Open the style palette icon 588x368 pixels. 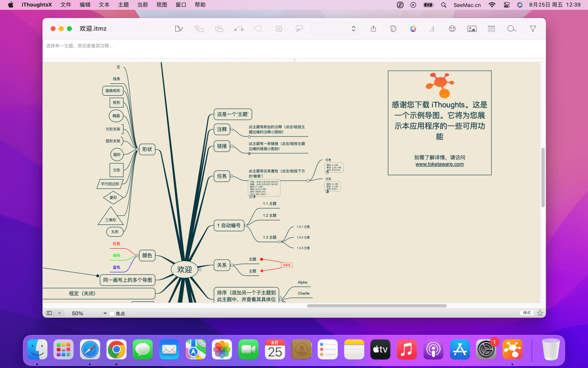click(393, 29)
